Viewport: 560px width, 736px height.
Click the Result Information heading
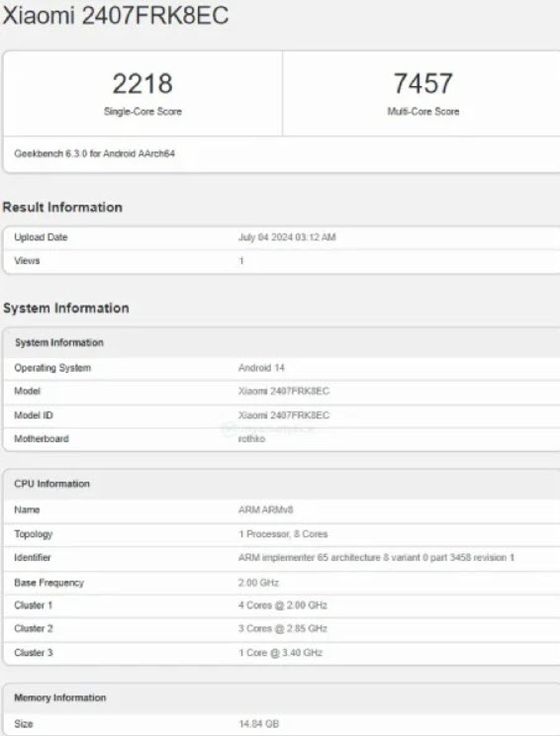coord(62,207)
